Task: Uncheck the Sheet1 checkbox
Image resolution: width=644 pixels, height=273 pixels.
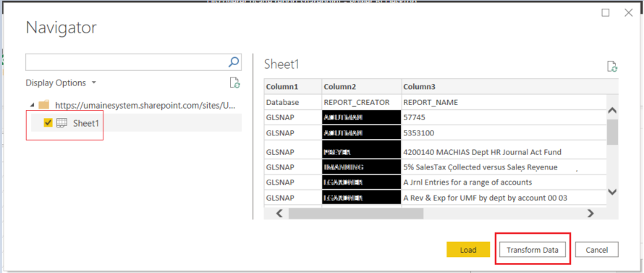Action: coord(48,122)
